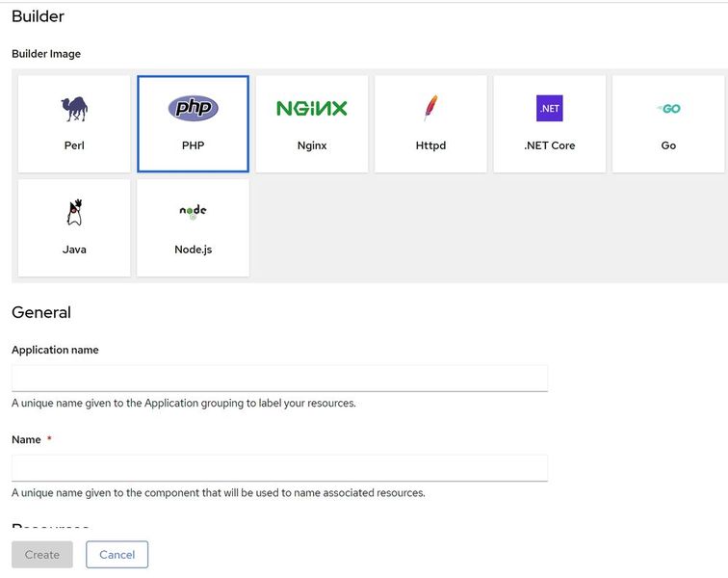Screen dimensions: 728x578
Task: Choose the green NGINX logo
Action: pyautogui.click(x=311, y=109)
